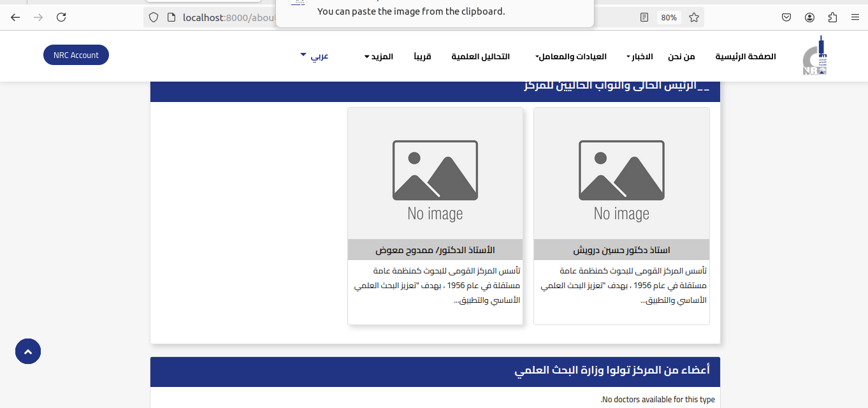Open the Pocket save icon
868x408 pixels.
click(x=787, y=18)
